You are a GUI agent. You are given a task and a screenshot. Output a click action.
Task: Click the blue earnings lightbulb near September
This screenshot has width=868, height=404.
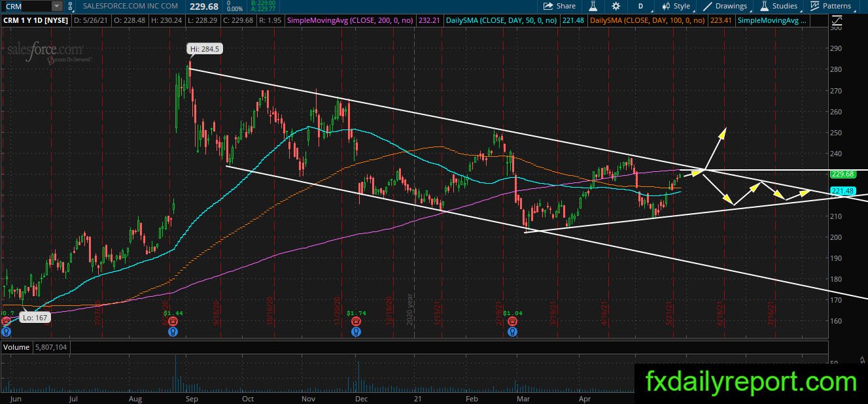tap(173, 332)
